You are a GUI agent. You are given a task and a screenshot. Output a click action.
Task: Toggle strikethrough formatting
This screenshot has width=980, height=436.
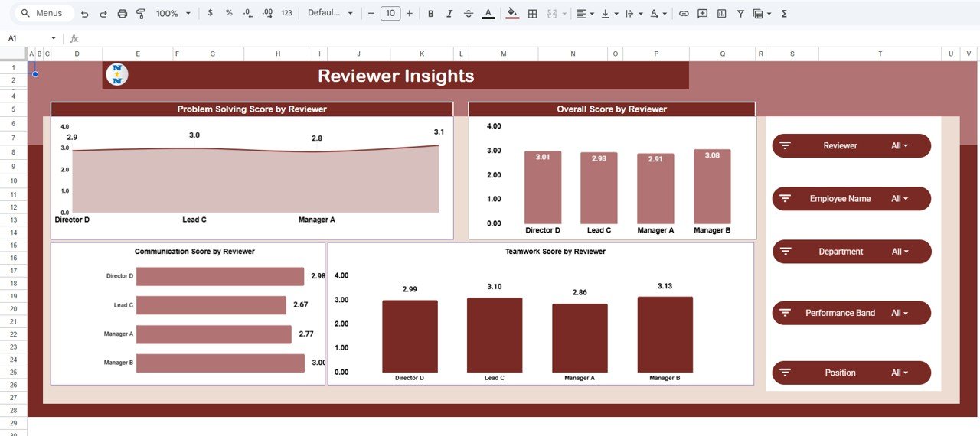469,14
